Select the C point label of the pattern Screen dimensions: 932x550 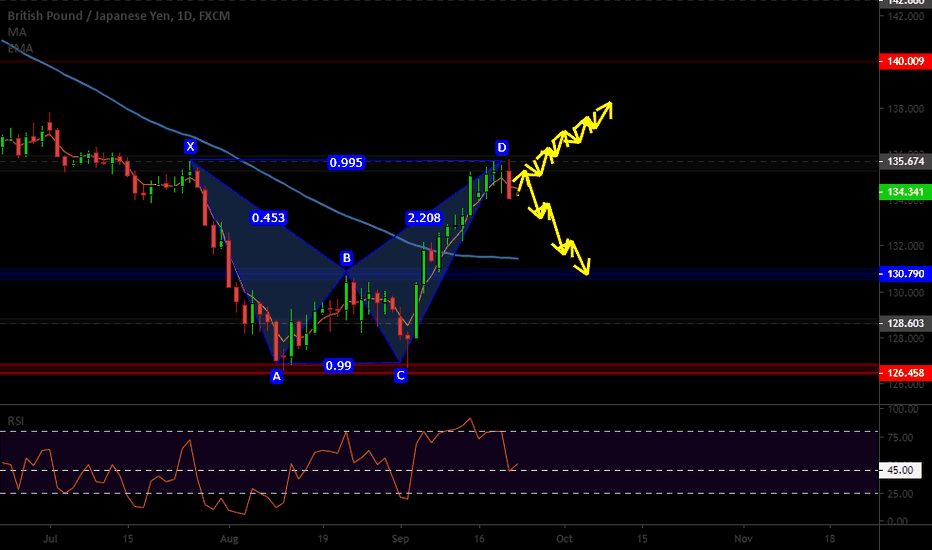[x=401, y=375]
